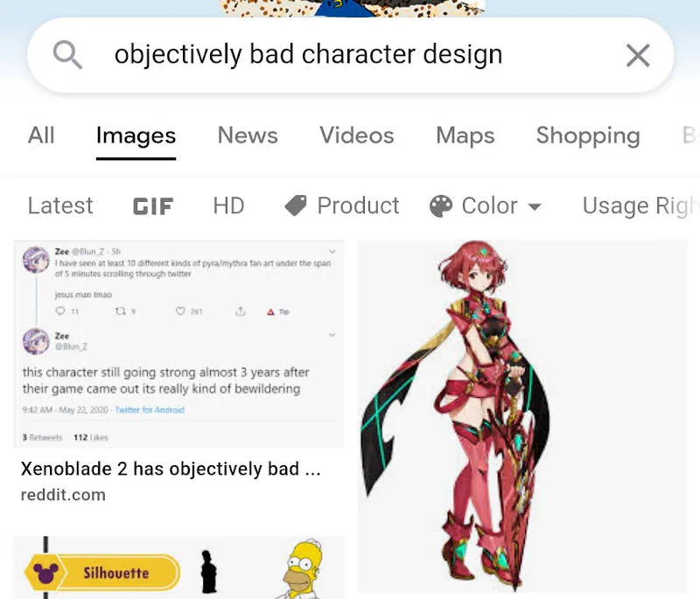Image resolution: width=700 pixels, height=599 pixels.
Task: Click the search magnifier icon
Action: point(67,55)
